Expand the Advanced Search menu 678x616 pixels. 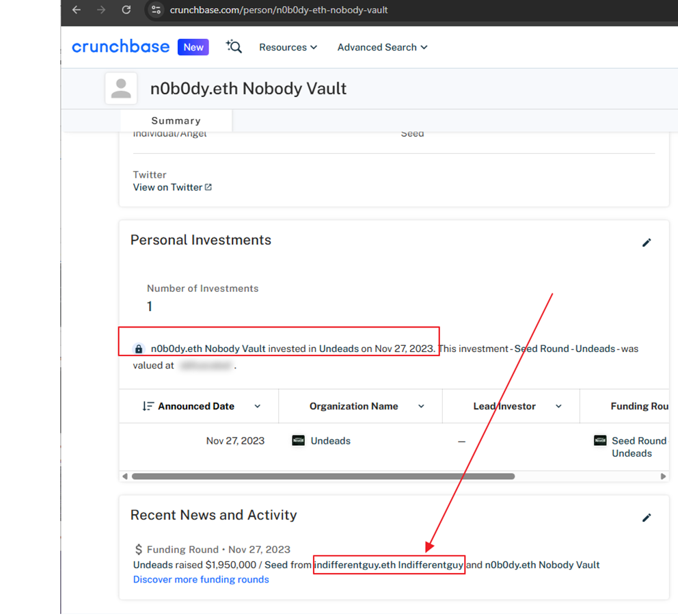pos(382,47)
